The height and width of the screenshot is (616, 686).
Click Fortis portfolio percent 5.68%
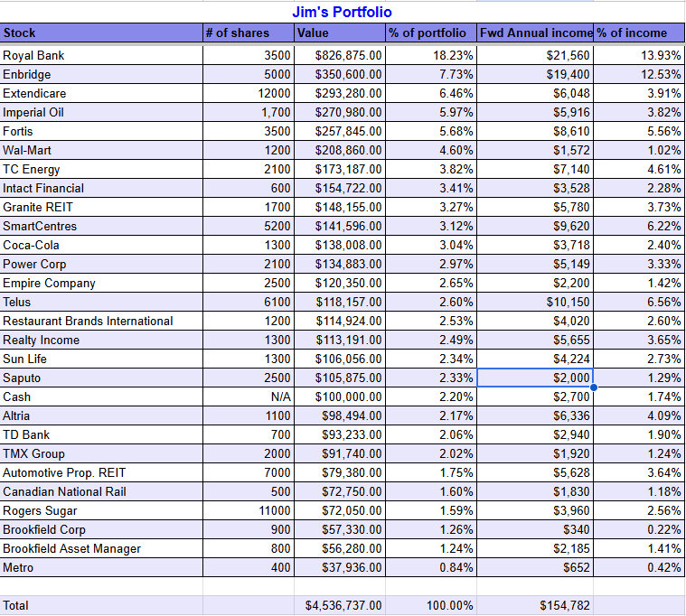(x=431, y=131)
